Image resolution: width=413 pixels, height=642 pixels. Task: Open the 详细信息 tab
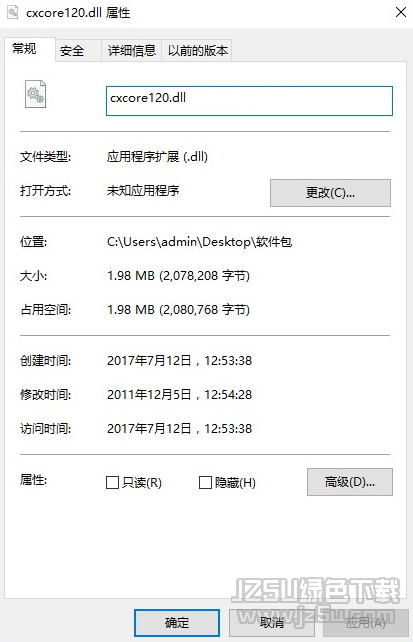coord(131,51)
